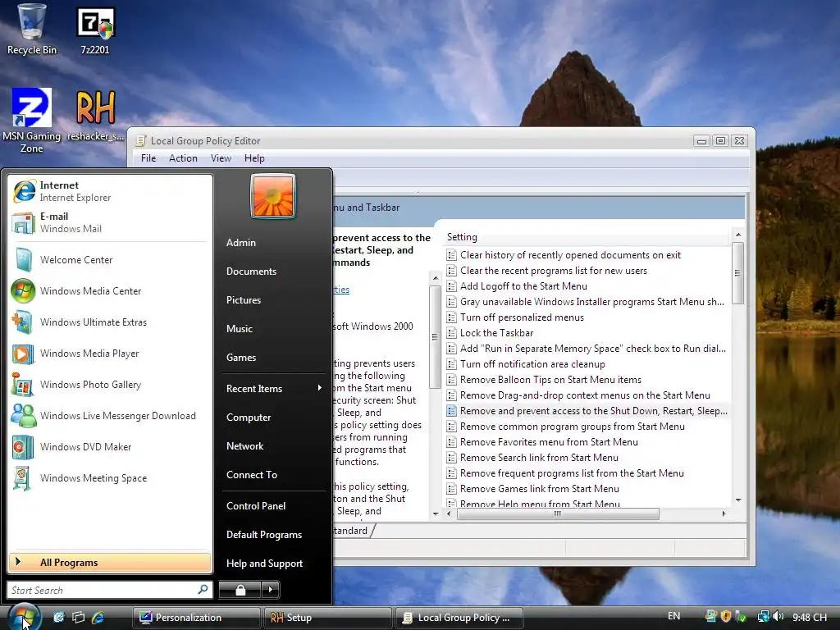840x630 pixels.
Task: Click Switch between windows quick launch icon
Action: (78, 617)
